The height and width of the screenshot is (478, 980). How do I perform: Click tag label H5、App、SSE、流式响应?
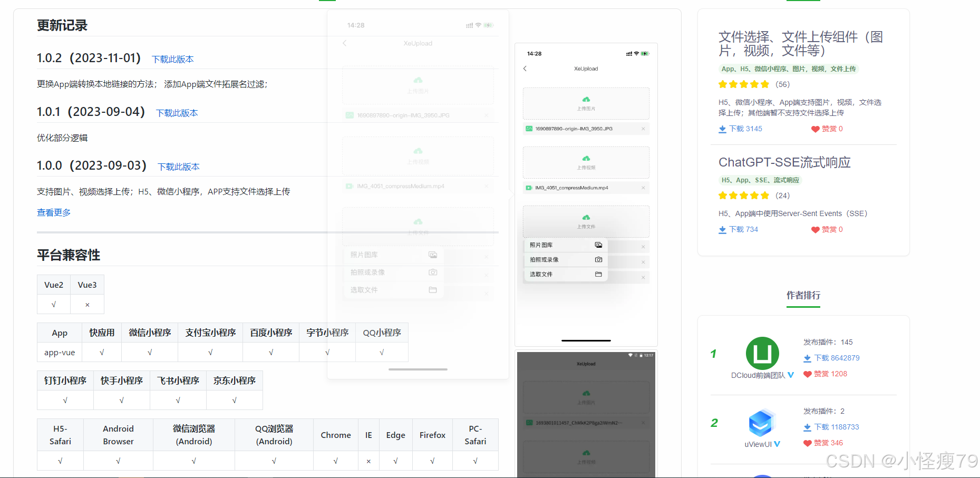point(760,180)
